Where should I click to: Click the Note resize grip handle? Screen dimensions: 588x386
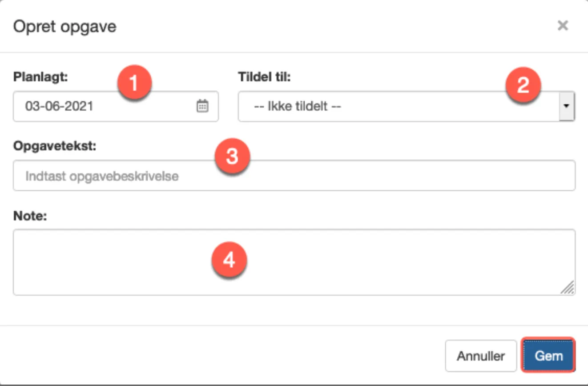567,288
